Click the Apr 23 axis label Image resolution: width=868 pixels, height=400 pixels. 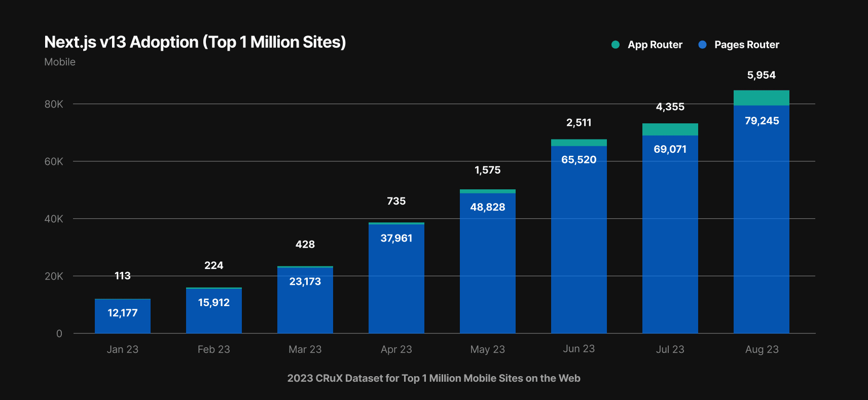tap(396, 349)
